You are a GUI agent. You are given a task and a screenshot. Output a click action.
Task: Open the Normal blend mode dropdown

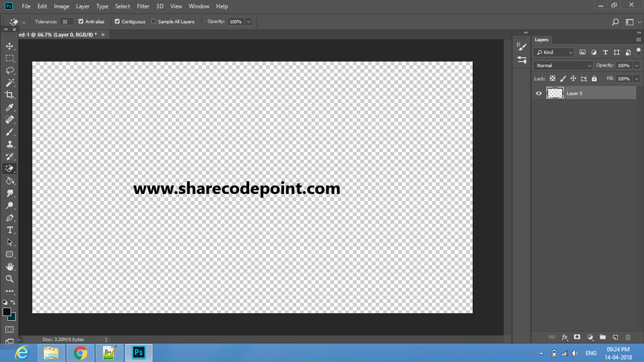pyautogui.click(x=563, y=65)
